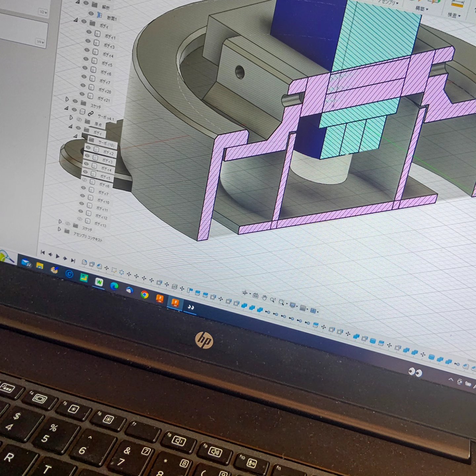476x476 pixels.
Task: Open the Mail app with 22 badge
Action: [26, 263]
